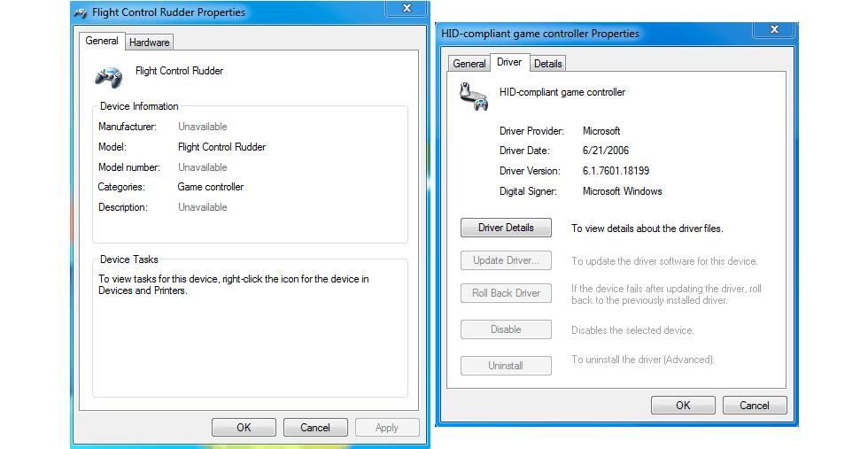Click the 'Digital Signer:' label
This screenshot has width=868, height=449.
528,191
